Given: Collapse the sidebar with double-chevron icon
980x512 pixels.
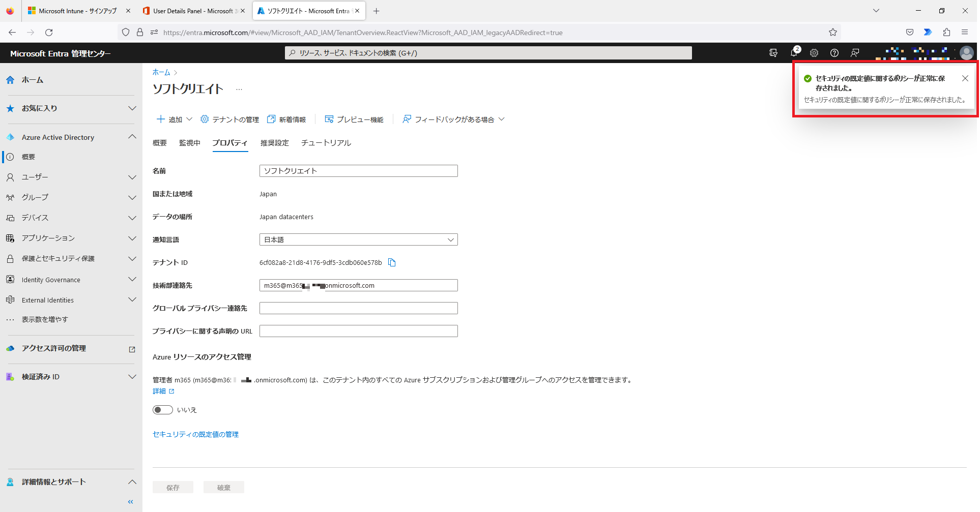Looking at the screenshot, I should [x=131, y=502].
